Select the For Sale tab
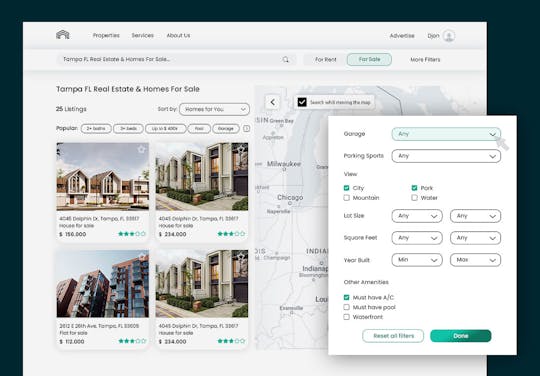540x376 pixels. [369, 60]
